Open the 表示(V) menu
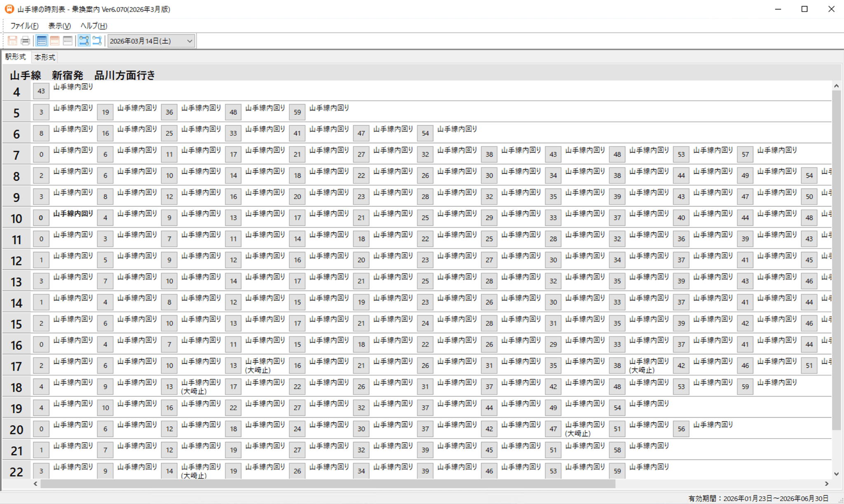 point(59,26)
